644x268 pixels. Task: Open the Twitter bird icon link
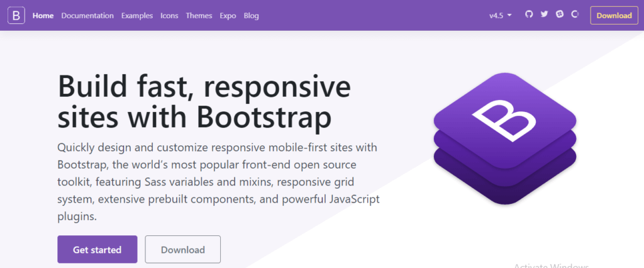point(544,14)
